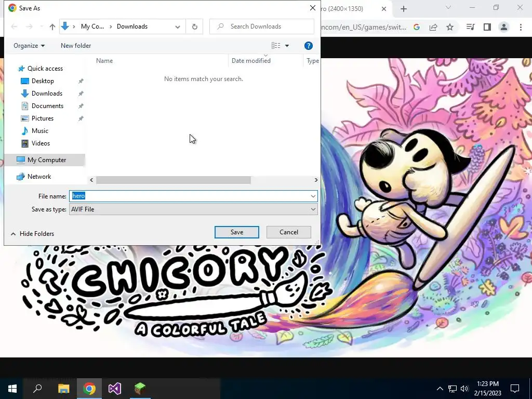Unpin Desktop pin icon
Image resolution: width=532 pixels, height=399 pixels.
click(81, 81)
